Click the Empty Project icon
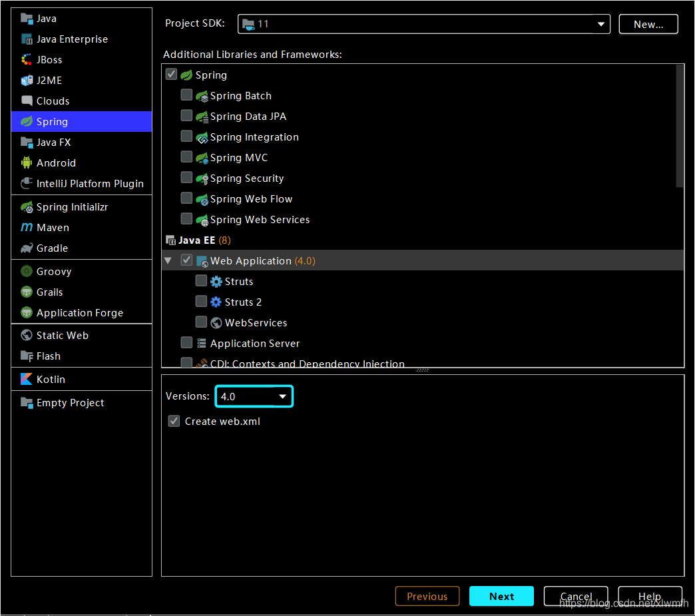The height and width of the screenshot is (616, 695). click(x=27, y=403)
